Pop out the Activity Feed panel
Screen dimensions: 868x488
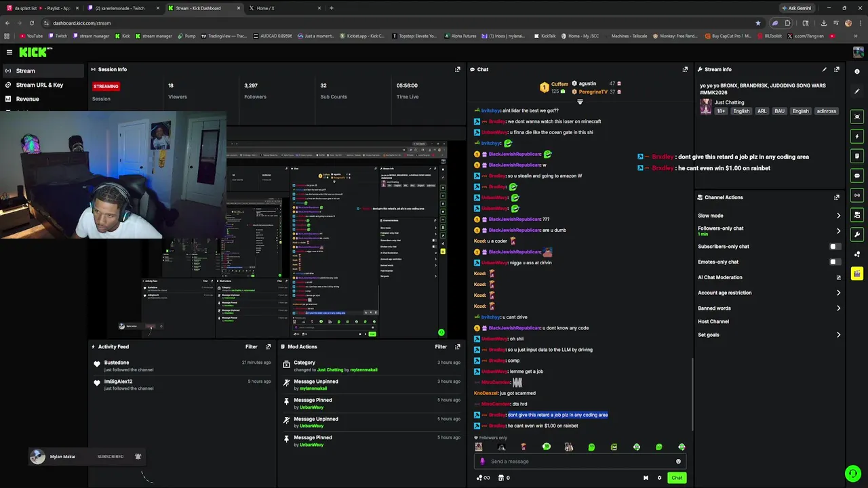click(268, 346)
